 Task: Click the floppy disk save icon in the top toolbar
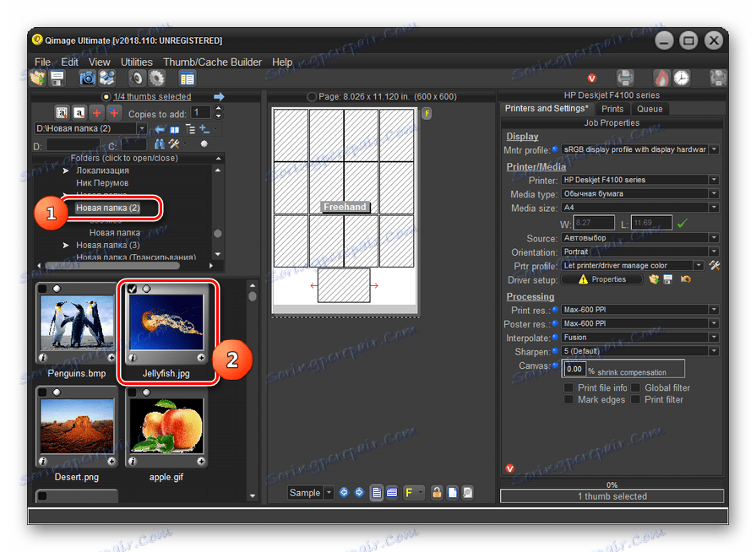point(57,78)
